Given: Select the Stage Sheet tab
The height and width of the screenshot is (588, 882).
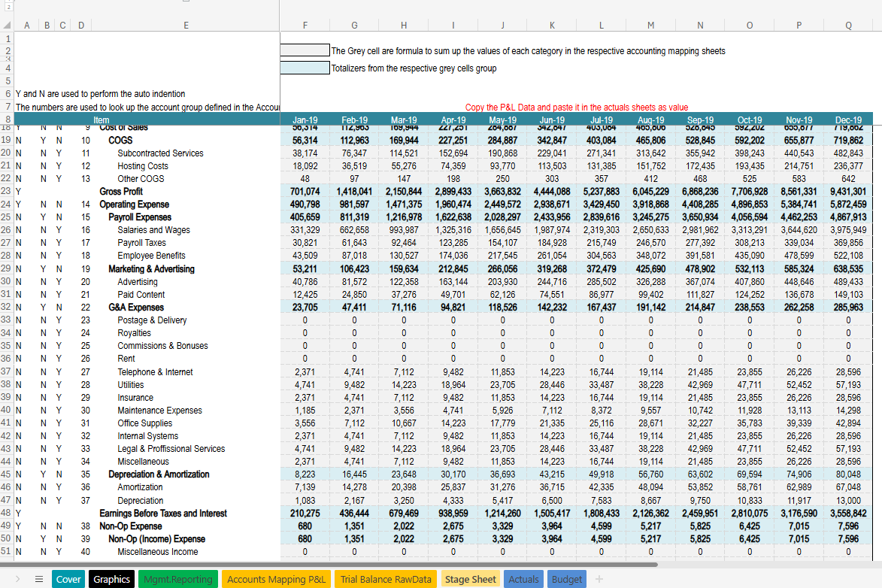Looking at the screenshot, I should [470, 579].
